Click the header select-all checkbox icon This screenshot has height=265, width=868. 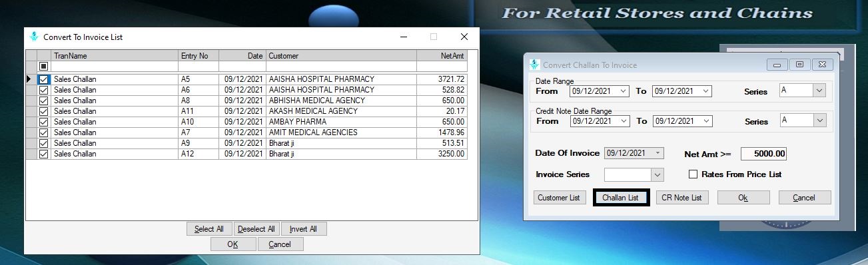coord(44,67)
